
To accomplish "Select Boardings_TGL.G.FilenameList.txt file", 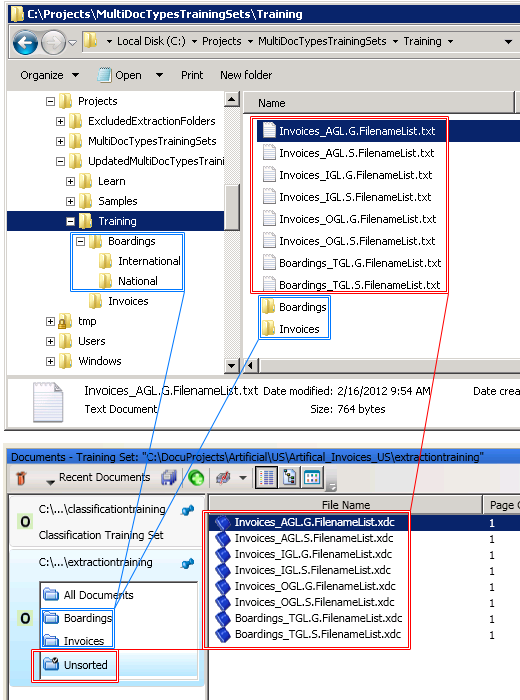I will [360, 263].
